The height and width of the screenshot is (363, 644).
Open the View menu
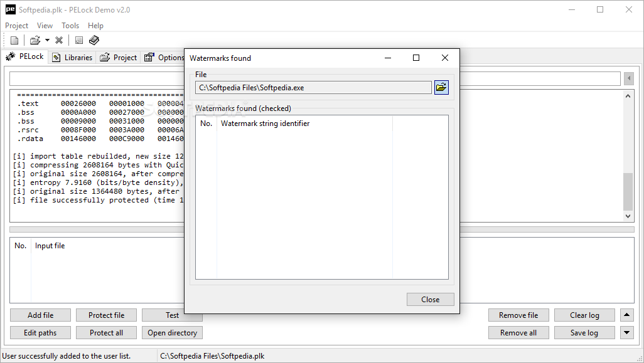[45, 26]
